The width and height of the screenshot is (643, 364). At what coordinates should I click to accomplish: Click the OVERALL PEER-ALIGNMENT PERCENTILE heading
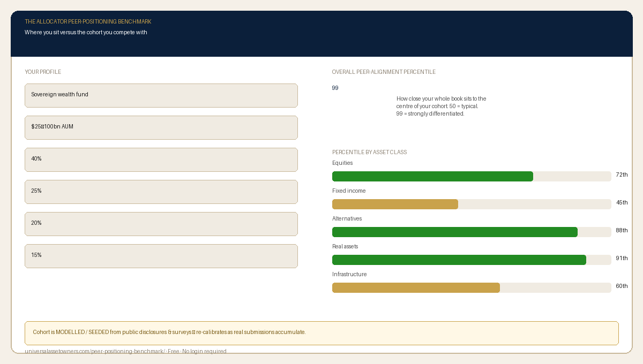tap(384, 72)
